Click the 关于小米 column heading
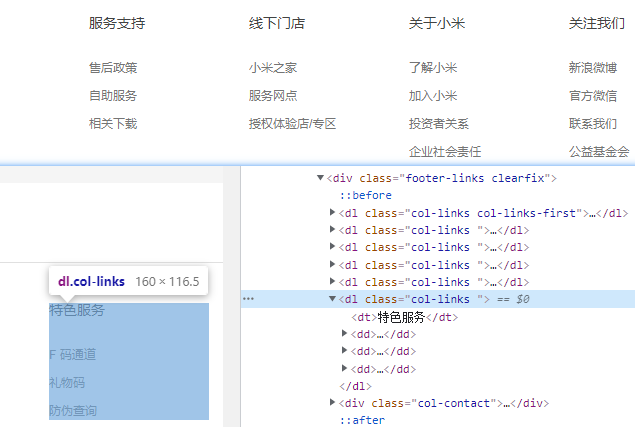The image size is (635, 427). tap(437, 23)
